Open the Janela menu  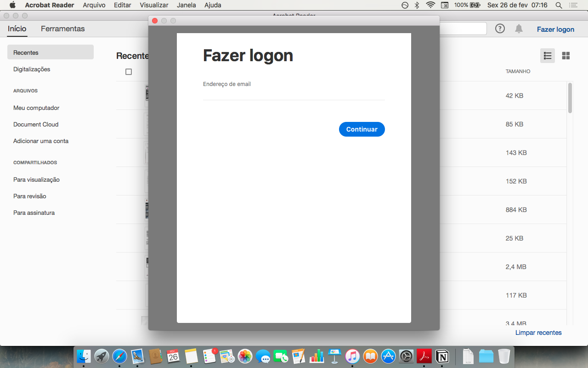pyautogui.click(x=186, y=5)
